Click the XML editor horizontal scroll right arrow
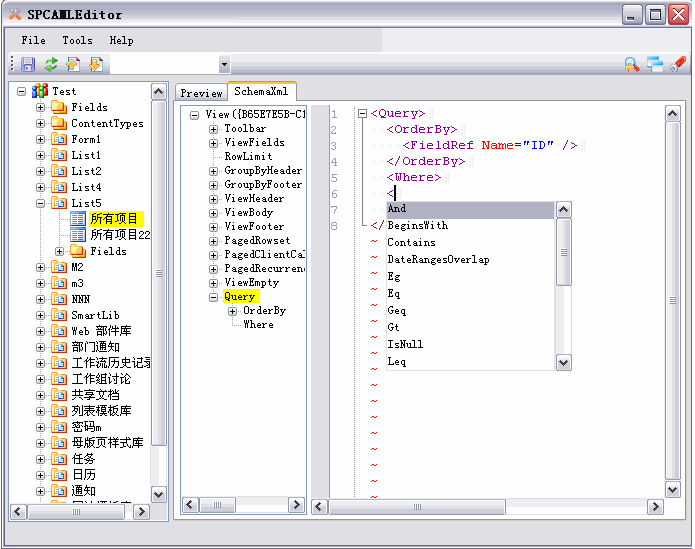This screenshot has height=549, width=695. (655, 506)
